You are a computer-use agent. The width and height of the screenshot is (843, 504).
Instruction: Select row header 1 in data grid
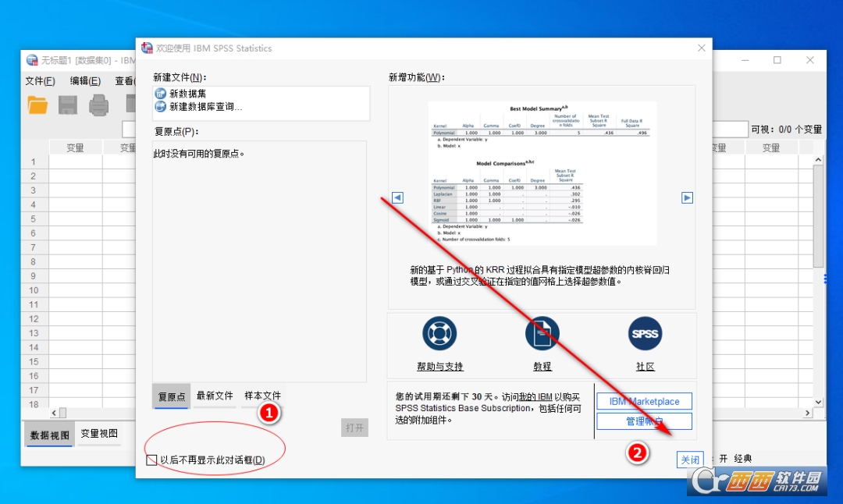tap(34, 161)
